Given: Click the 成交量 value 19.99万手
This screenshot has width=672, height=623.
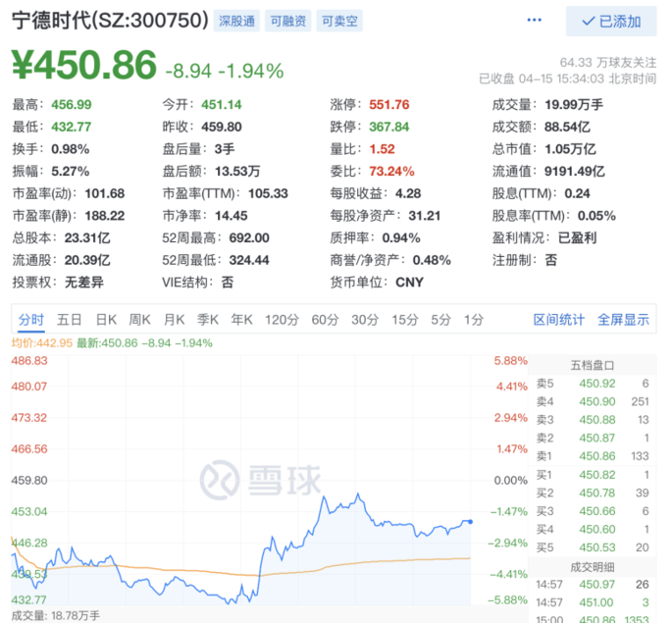Looking at the screenshot, I should pos(574,105).
